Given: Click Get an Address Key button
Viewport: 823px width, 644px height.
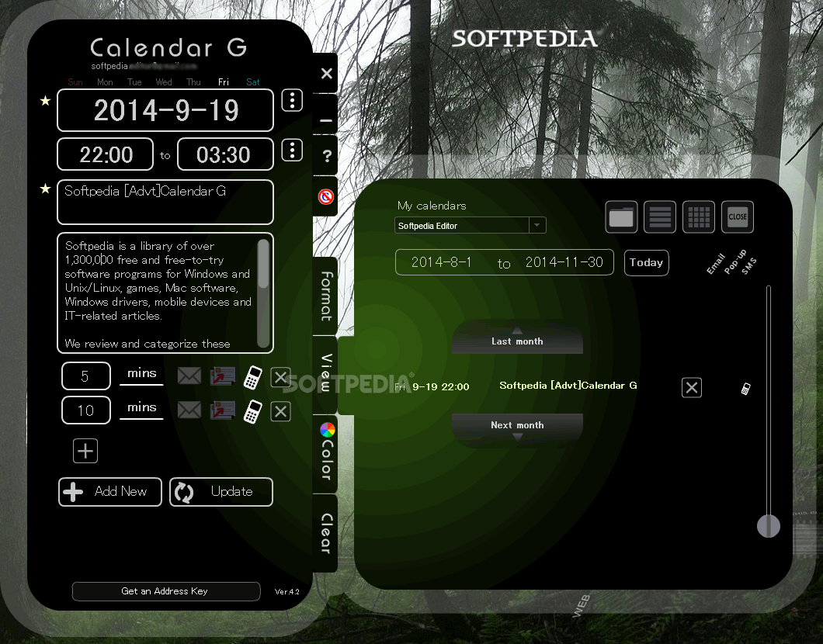Looking at the screenshot, I should click(166, 591).
